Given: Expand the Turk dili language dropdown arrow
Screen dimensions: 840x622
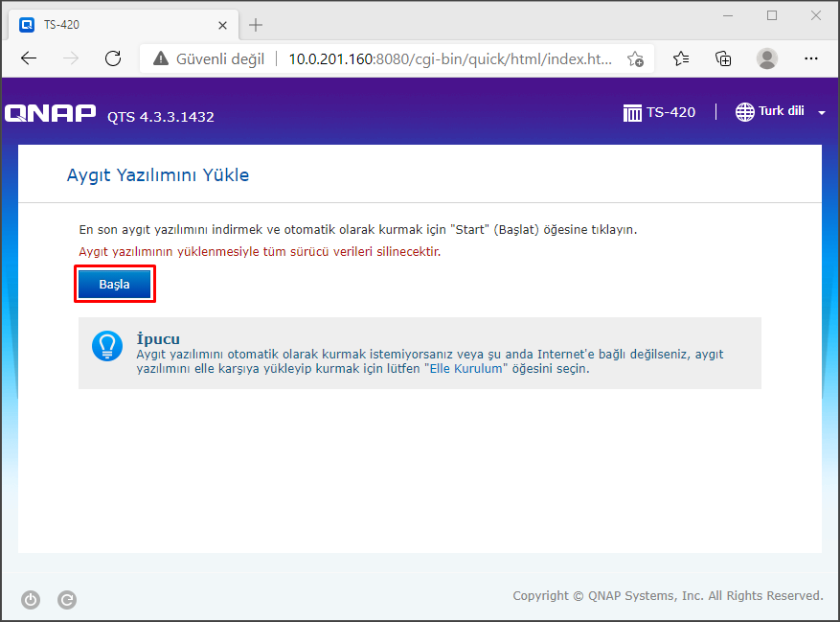Looking at the screenshot, I should tap(821, 113).
